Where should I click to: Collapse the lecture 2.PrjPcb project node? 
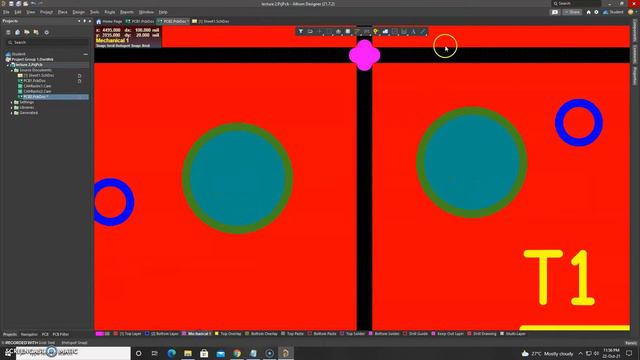pyautogui.click(x=8, y=65)
